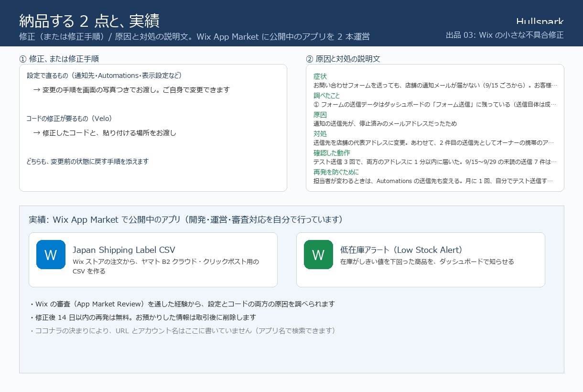Screen dimensions: 583x392
Task: Click the line starting ① フォームの送信データはダッシュボード
Action: coord(435,104)
